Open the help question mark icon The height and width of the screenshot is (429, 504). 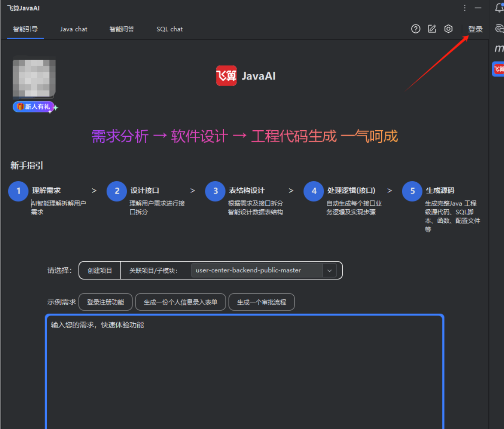[x=416, y=29]
